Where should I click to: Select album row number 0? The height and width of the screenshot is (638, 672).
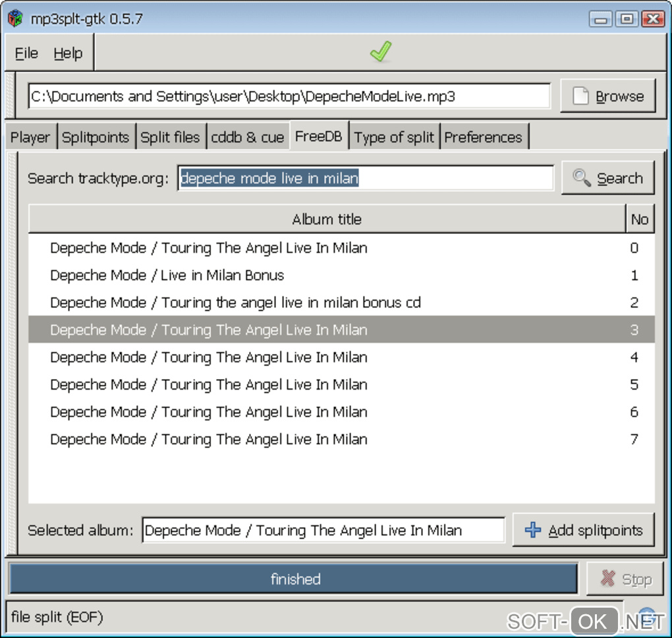[341, 248]
